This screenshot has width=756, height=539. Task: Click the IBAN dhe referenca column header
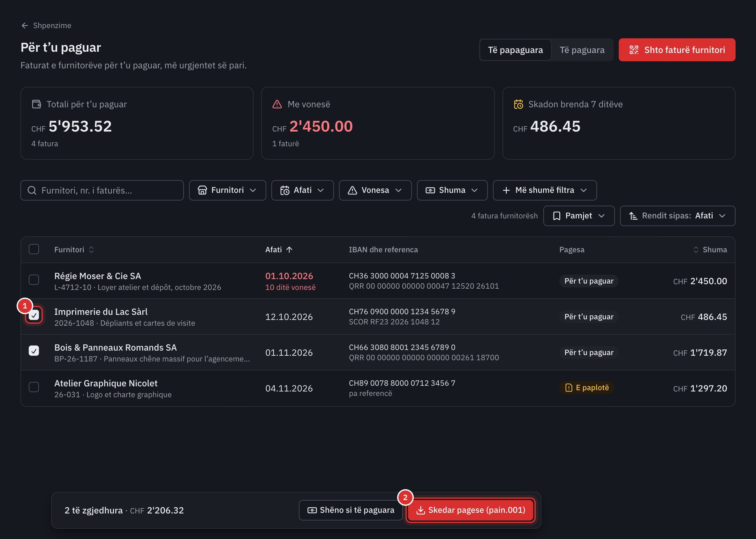[x=383, y=250]
